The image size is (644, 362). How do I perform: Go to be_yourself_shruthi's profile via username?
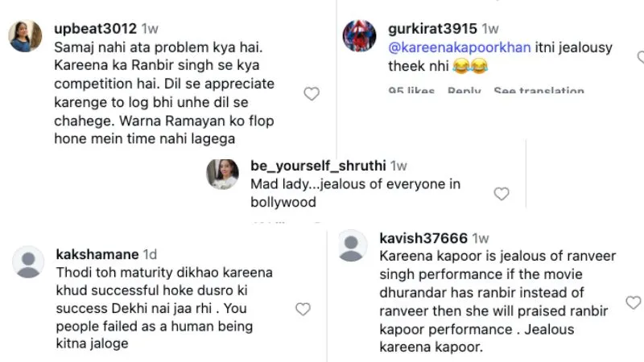pos(319,167)
